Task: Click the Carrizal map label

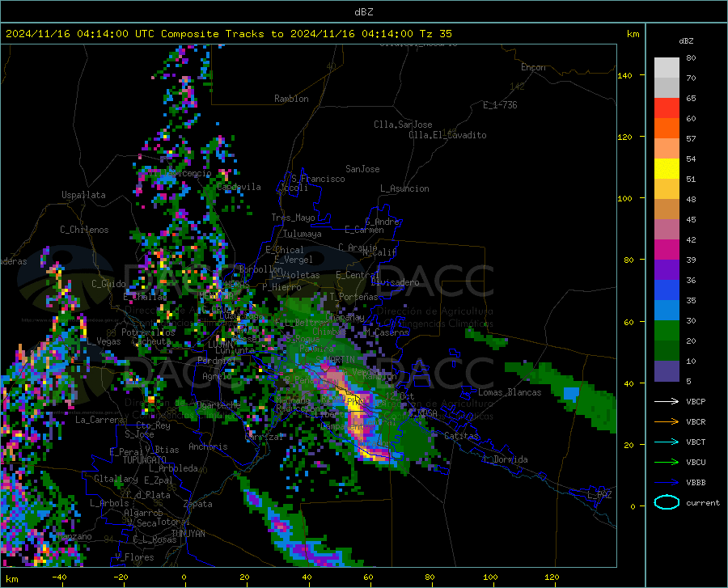Action: [x=264, y=437]
